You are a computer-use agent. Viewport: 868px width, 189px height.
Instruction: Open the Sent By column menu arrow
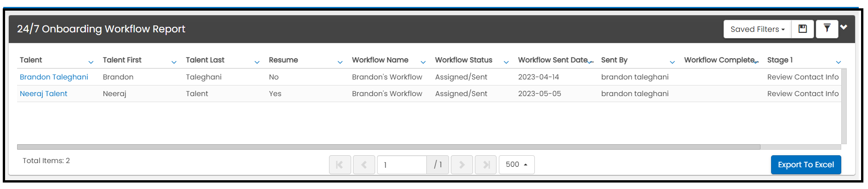672,62
